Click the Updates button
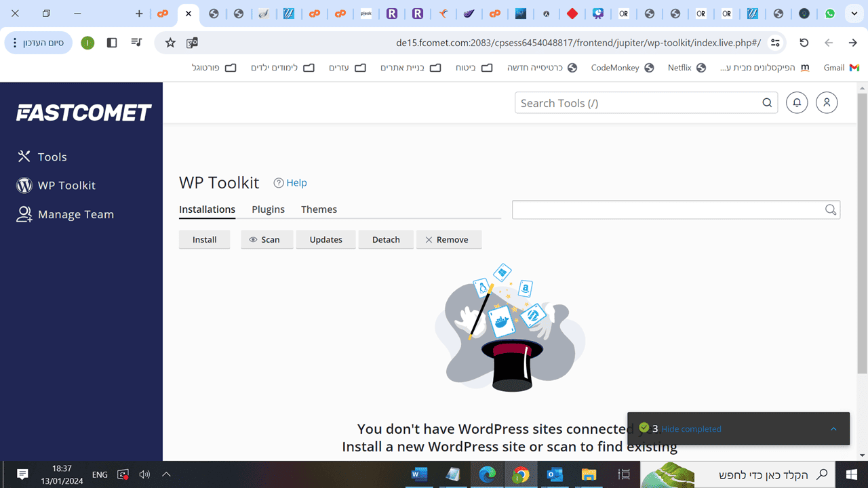This screenshot has width=868, height=488. (x=326, y=239)
